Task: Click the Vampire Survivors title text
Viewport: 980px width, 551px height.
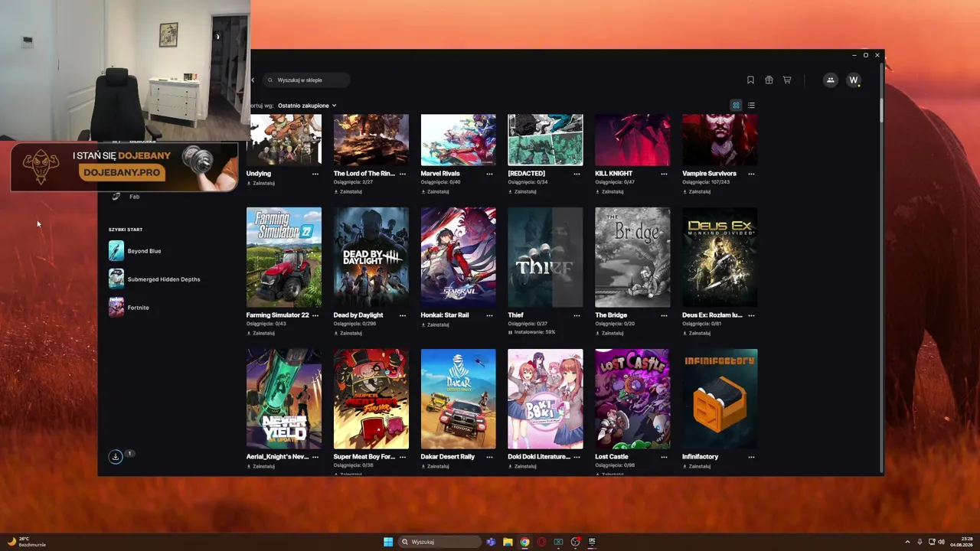Action: coord(709,174)
